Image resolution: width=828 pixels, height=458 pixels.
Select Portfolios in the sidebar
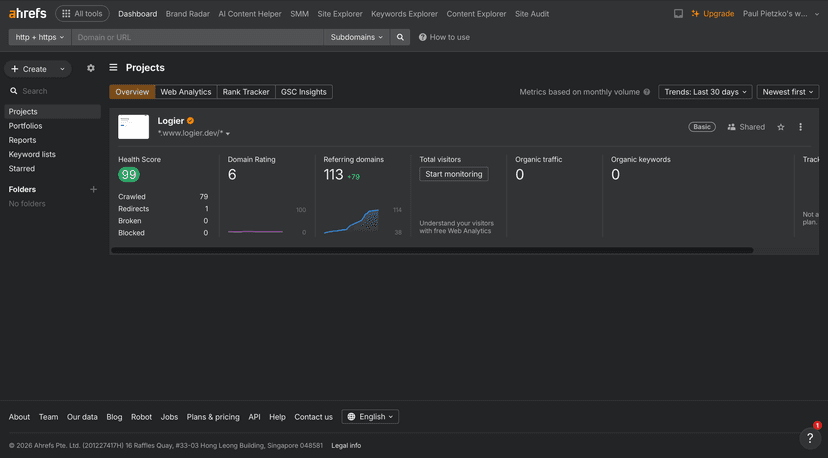coord(25,126)
